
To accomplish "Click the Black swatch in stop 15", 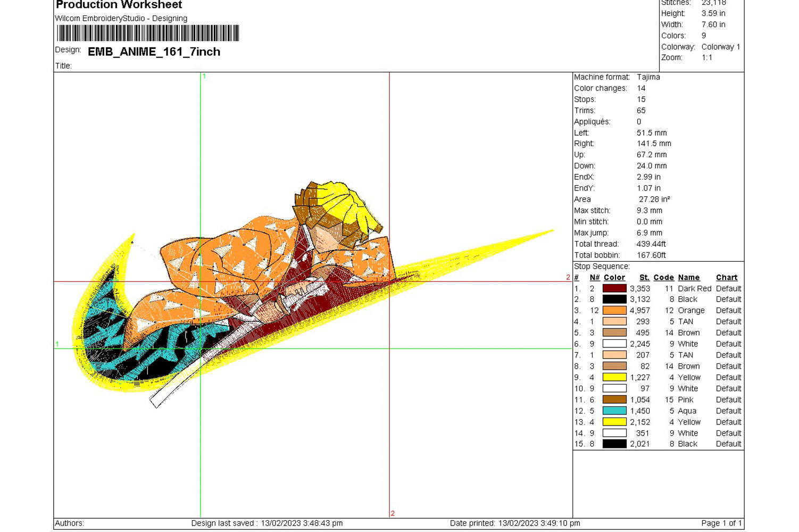I will (x=614, y=444).
